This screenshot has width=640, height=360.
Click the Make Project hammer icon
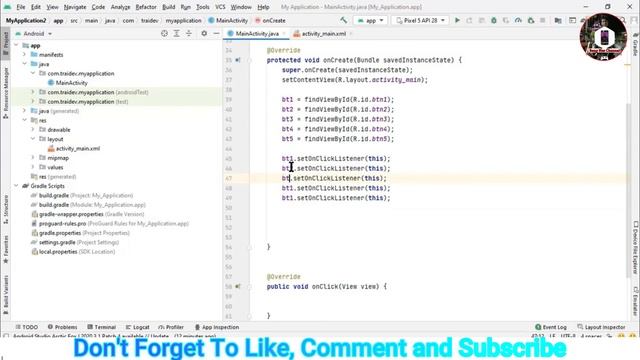(344, 20)
